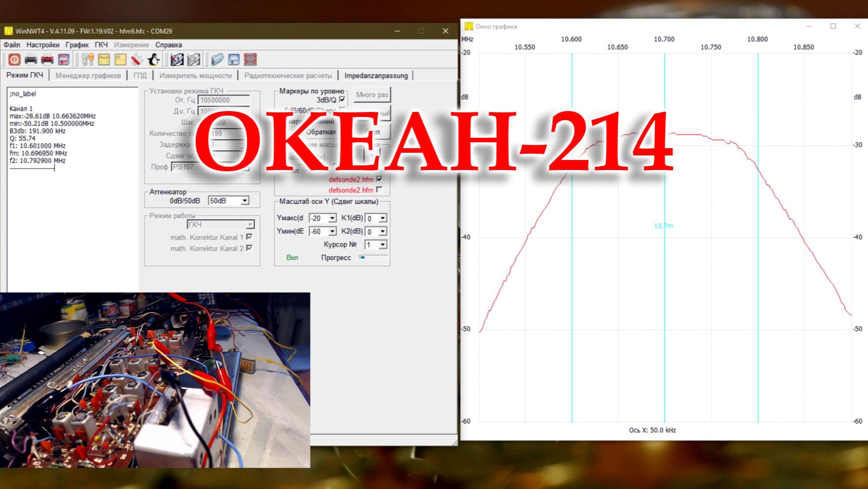The height and width of the screenshot is (489, 868).
Task: Print the graph with the black printer icon
Action: 31,59
